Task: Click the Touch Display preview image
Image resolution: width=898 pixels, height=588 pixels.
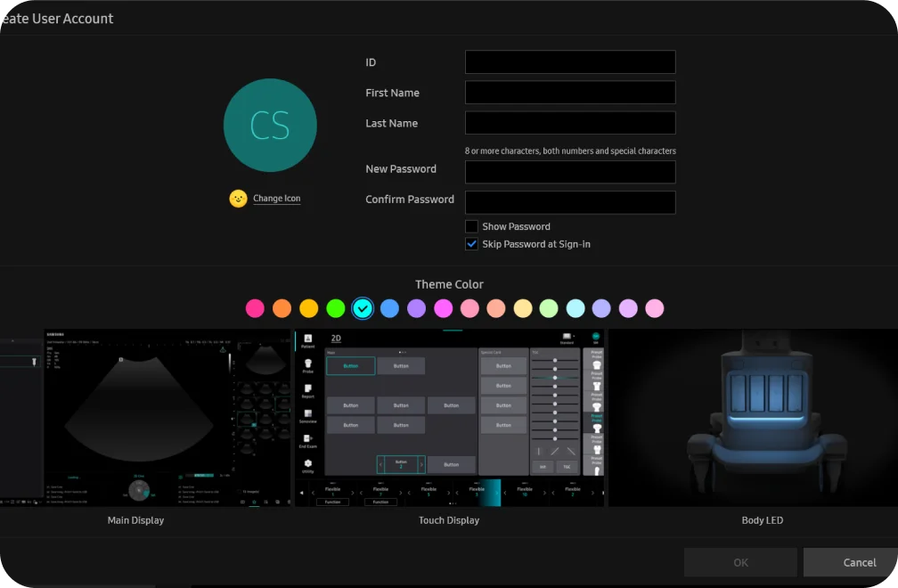Action: pyautogui.click(x=449, y=418)
